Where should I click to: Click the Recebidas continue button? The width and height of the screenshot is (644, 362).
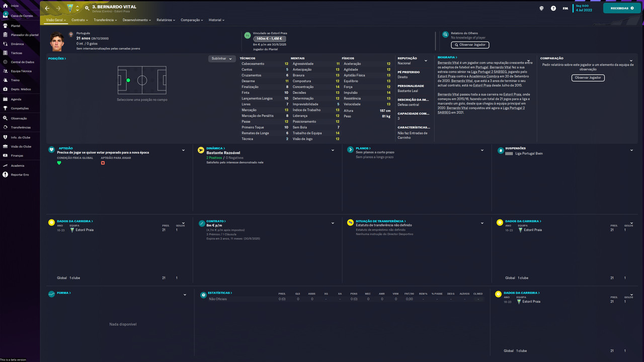point(622,8)
